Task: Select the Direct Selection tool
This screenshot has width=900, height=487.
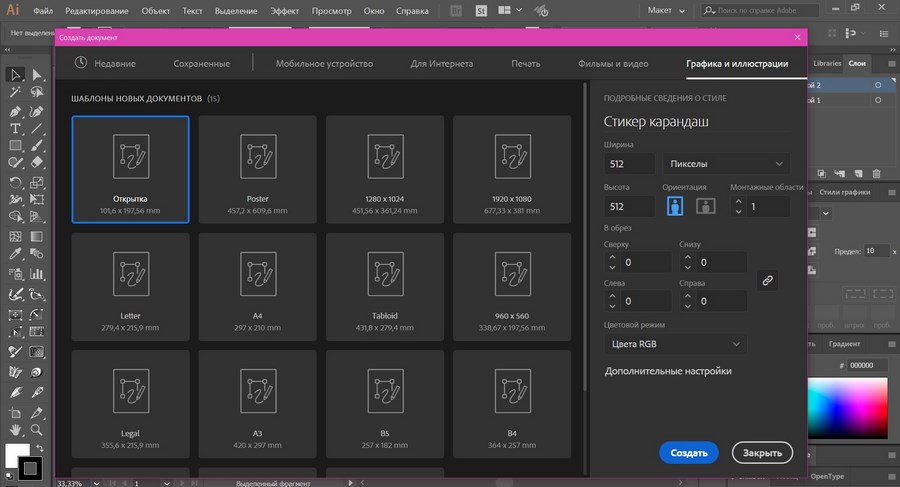Action: tap(37, 75)
